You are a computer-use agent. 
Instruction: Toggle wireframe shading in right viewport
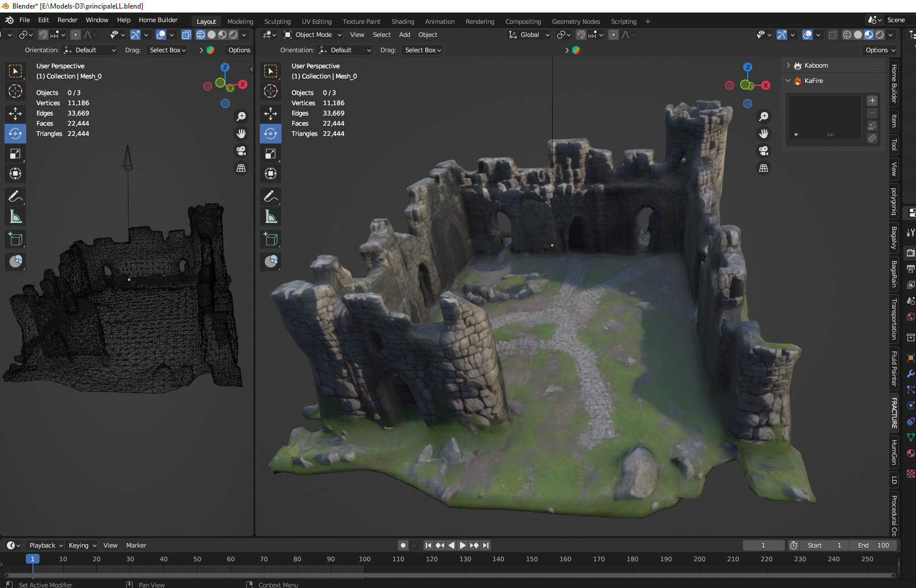pos(847,35)
